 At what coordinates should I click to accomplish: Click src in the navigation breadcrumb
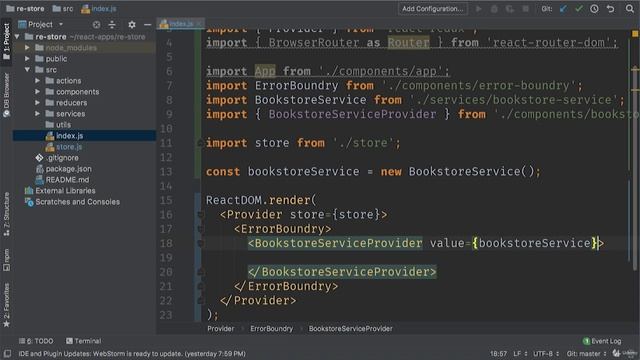coord(63,9)
